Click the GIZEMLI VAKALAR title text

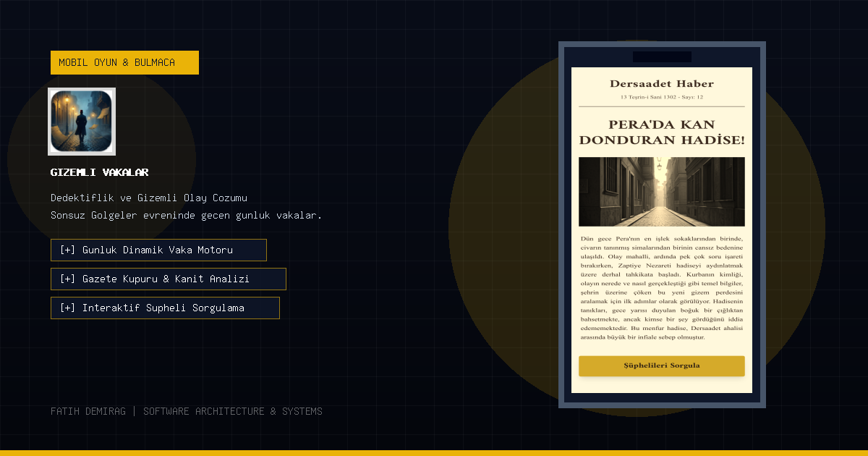coord(100,172)
